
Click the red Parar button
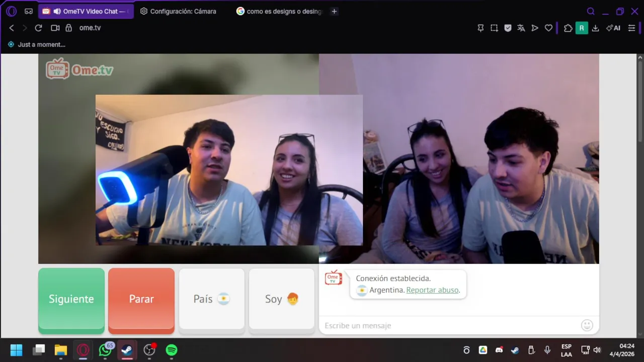click(141, 299)
